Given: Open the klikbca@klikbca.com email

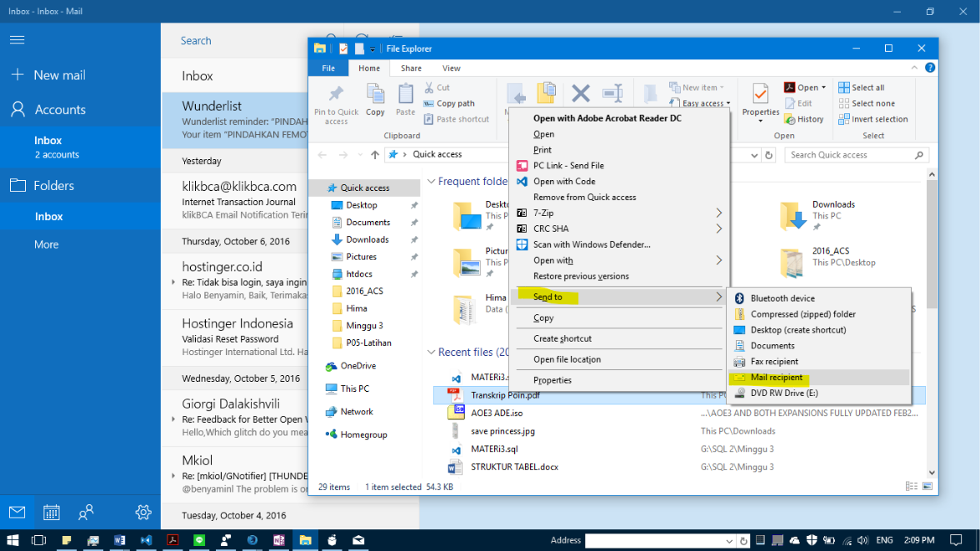Looking at the screenshot, I should tap(235, 200).
